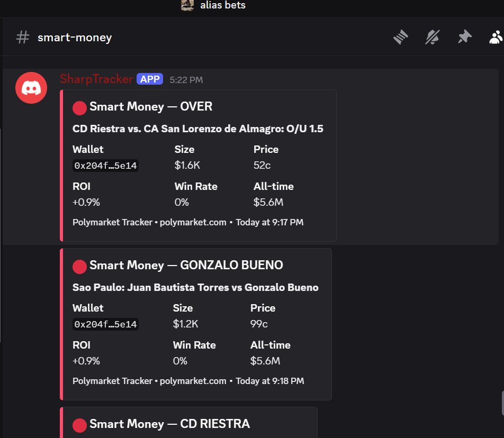Click the SharpTracker bot avatar
Viewport: 504px width, 438px height.
[31, 88]
